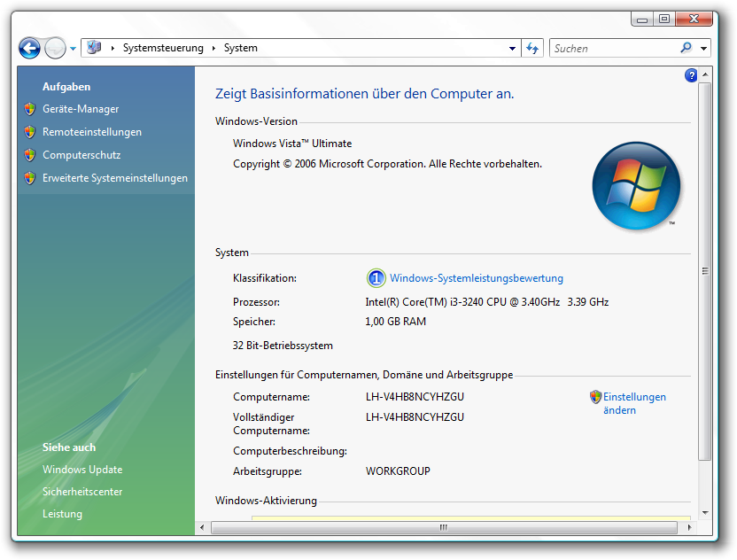Click the magnifier search icon
Screen dimensions: 737x560
[x=686, y=49]
